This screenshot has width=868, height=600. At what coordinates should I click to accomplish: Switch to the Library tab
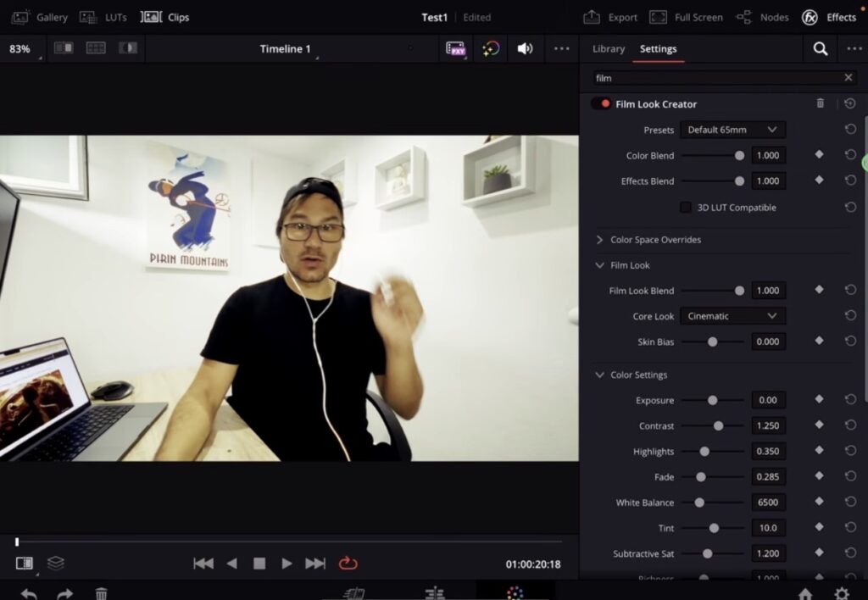pos(608,49)
